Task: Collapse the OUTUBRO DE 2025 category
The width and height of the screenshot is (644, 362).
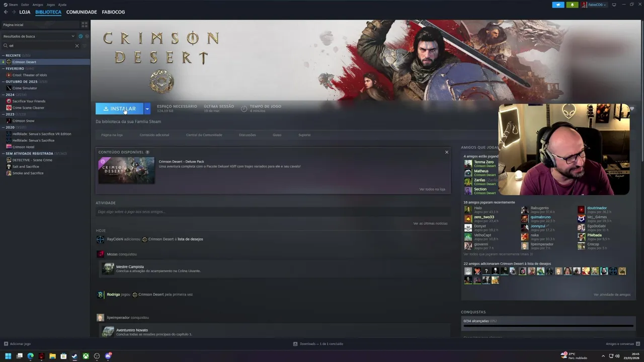Action: click(3, 81)
